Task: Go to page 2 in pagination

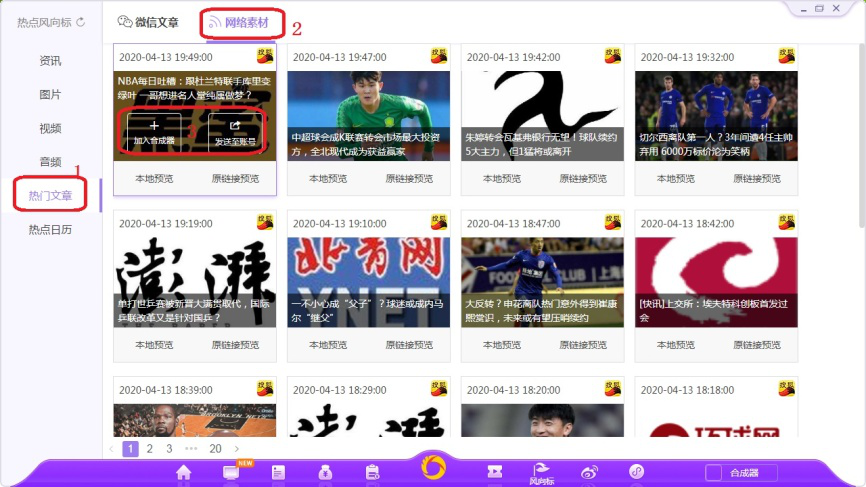Action: click(150, 448)
